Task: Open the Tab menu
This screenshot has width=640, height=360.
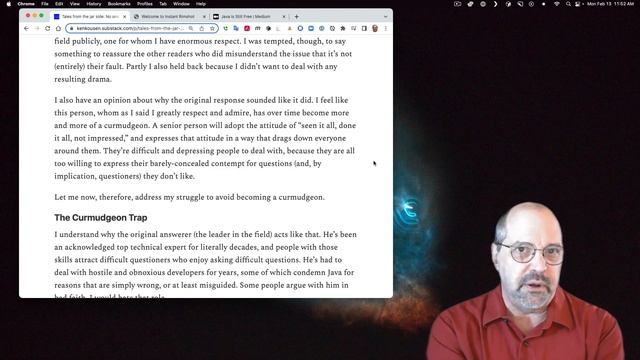Action: point(163,4)
